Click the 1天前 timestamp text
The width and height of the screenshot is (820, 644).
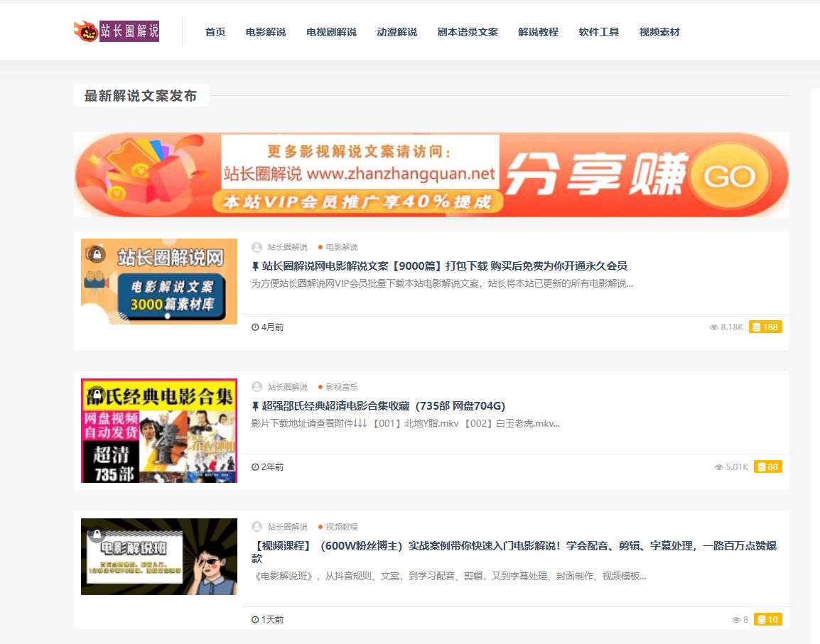pyautogui.click(x=272, y=619)
